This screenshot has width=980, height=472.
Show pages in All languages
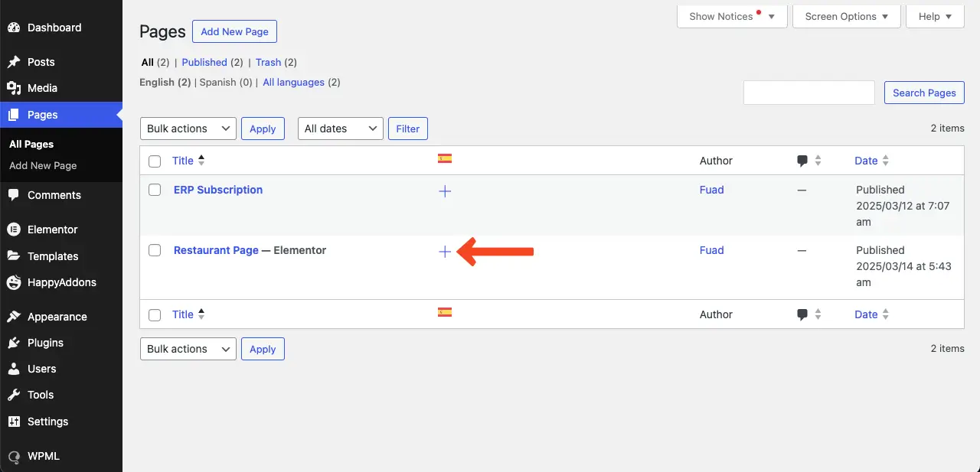point(293,82)
